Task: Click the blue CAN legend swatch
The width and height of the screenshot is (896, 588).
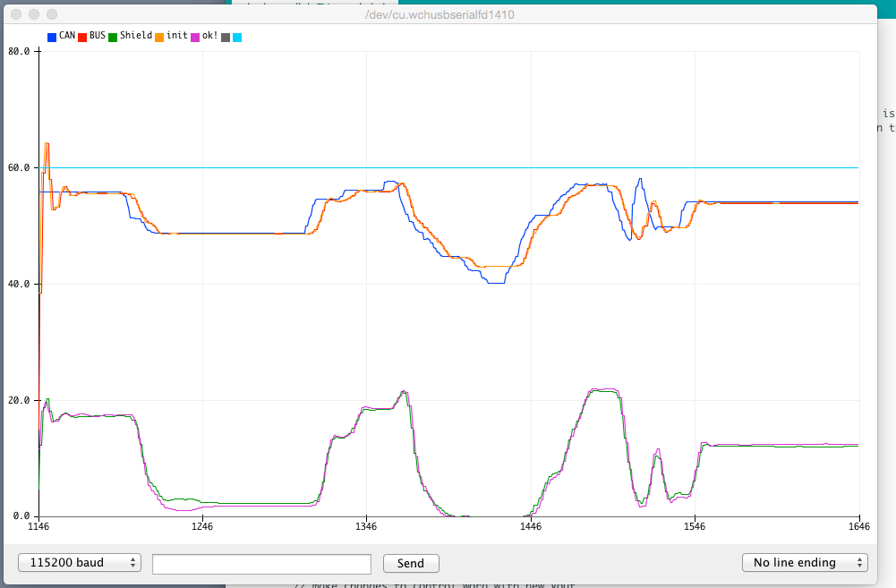Action: (x=52, y=37)
